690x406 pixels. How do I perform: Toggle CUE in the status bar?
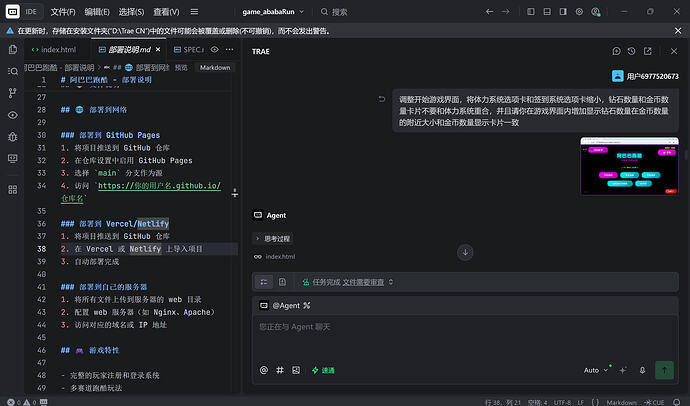tap(654, 402)
